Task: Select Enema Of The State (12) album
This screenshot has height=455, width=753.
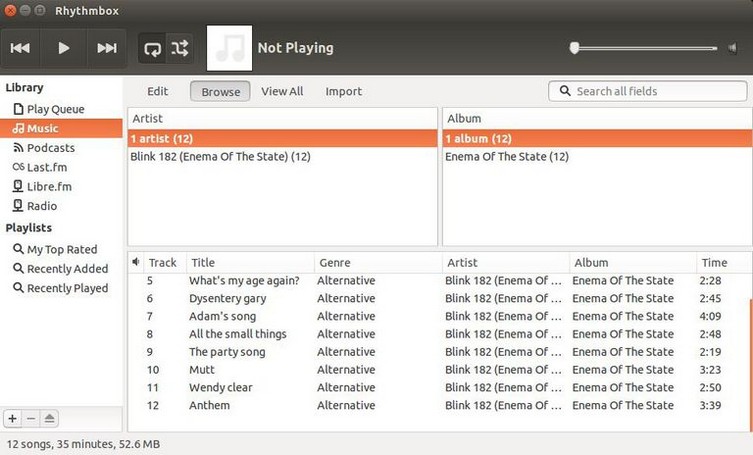Action: pyautogui.click(x=597, y=157)
